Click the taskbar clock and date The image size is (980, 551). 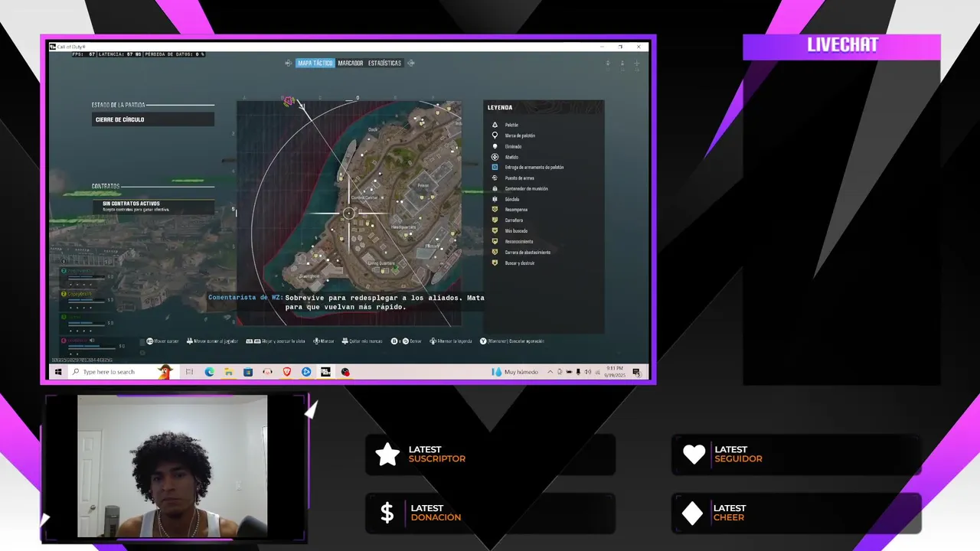613,372
